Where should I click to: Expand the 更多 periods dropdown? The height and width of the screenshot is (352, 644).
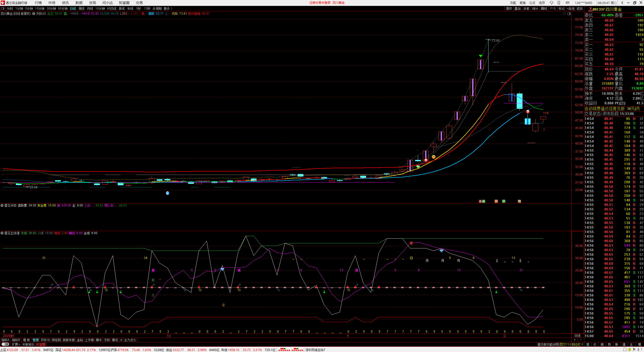click(x=168, y=9)
